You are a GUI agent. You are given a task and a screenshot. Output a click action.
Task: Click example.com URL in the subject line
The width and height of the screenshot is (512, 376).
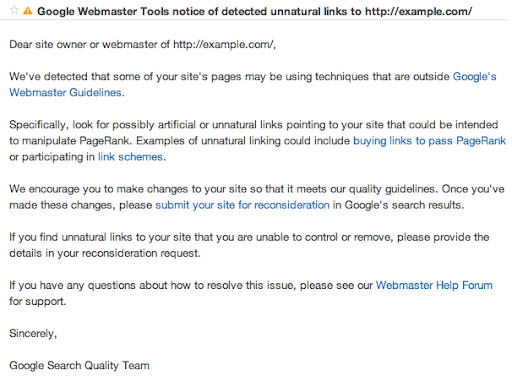(418, 11)
